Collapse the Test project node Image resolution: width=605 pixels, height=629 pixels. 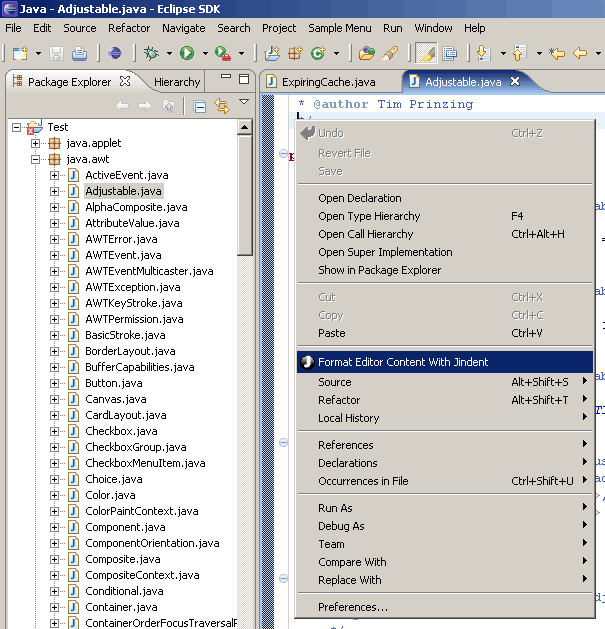click(17, 127)
